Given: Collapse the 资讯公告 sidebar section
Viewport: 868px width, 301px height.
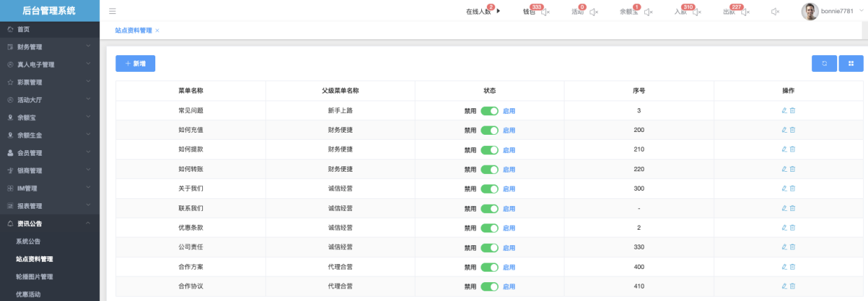Looking at the screenshot, I should pos(49,223).
